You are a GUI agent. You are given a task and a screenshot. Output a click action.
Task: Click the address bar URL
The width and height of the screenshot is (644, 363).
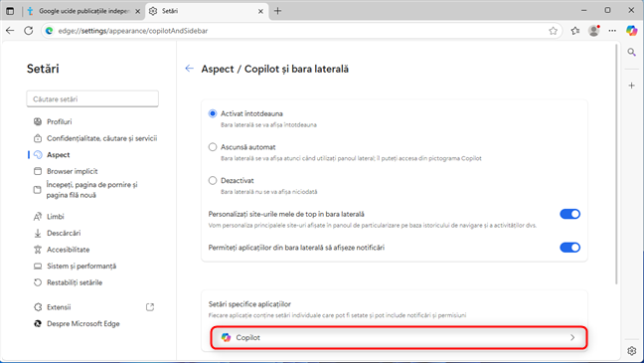click(x=133, y=31)
